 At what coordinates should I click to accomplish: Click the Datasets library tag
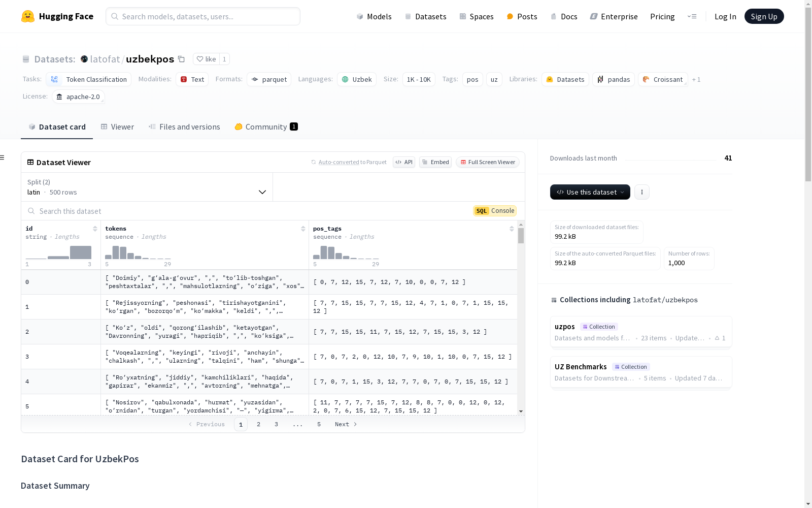pyautogui.click(x=565, y=79)
